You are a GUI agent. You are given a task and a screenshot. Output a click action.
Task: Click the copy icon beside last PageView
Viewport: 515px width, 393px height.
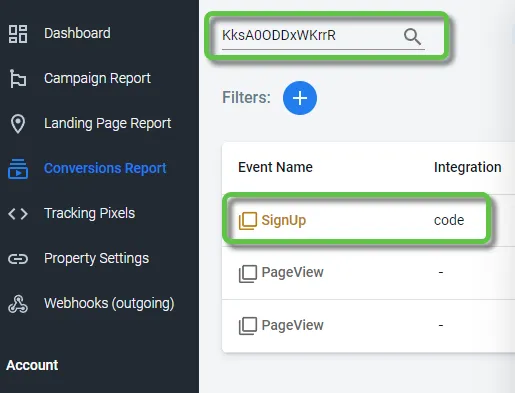click(x=248, y=326)
